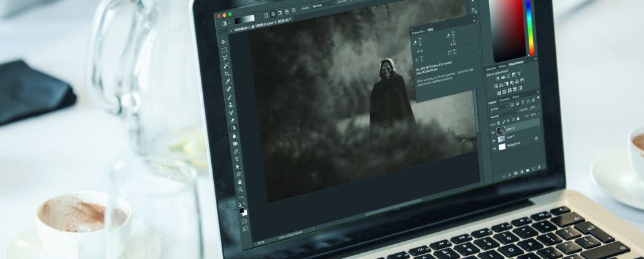Switch to the Adjustments tab
Image resolution: width=644 pixels, height=259 pixels.
click(516, 63)
